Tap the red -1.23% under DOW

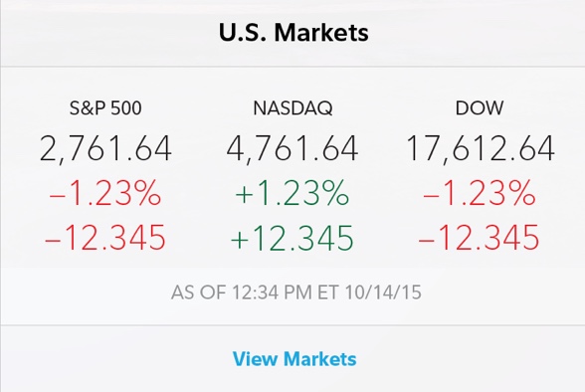(480, 193)
